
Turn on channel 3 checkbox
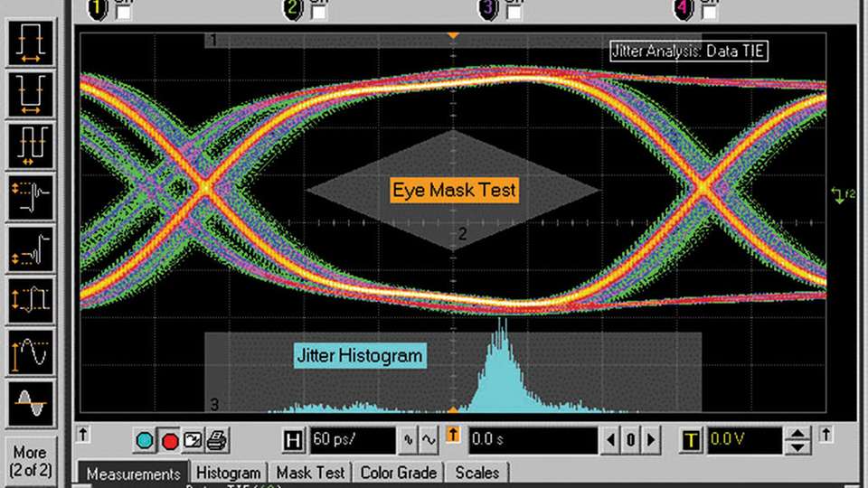(x=512, y=13)
